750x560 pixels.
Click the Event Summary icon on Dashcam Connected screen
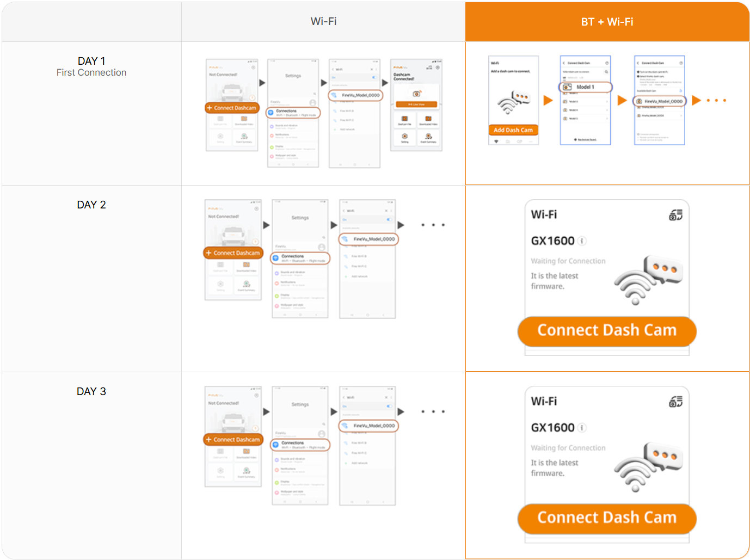point(428,137)
